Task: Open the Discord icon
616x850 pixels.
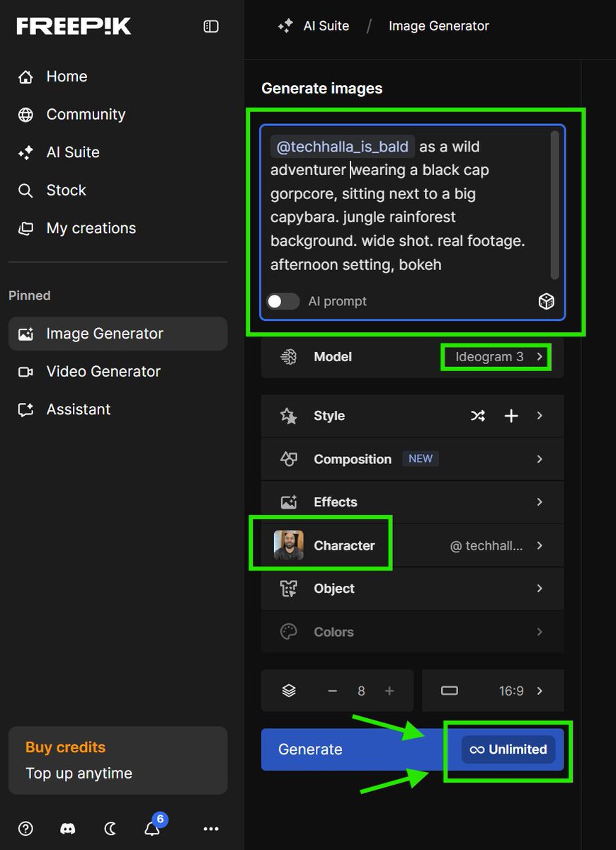Action: pyautogui.click(x=68, y=828)
